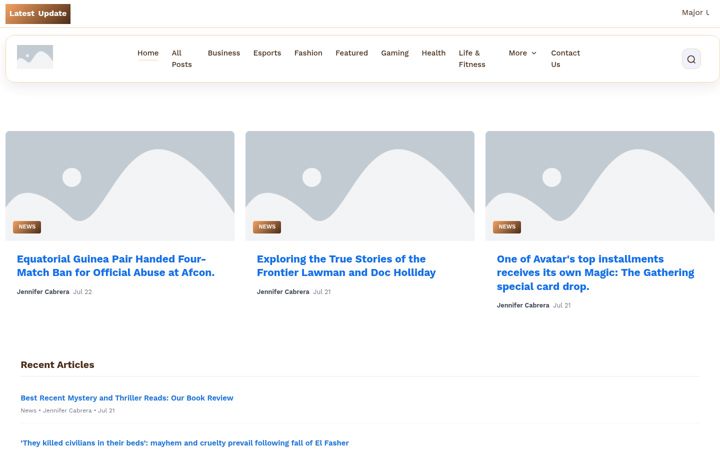Click NEWS tag on Avatar card

pyautogui.click(x=507, y=227)
